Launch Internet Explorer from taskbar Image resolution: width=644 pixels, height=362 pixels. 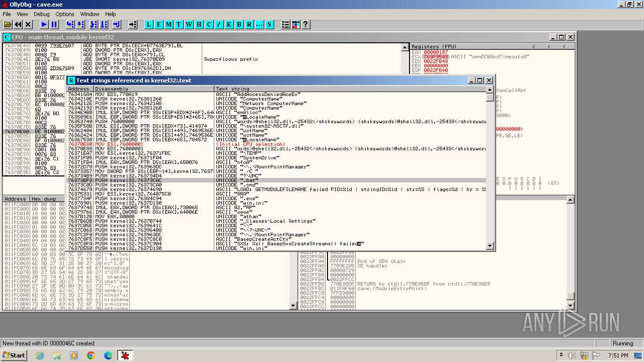pos(40,355)
